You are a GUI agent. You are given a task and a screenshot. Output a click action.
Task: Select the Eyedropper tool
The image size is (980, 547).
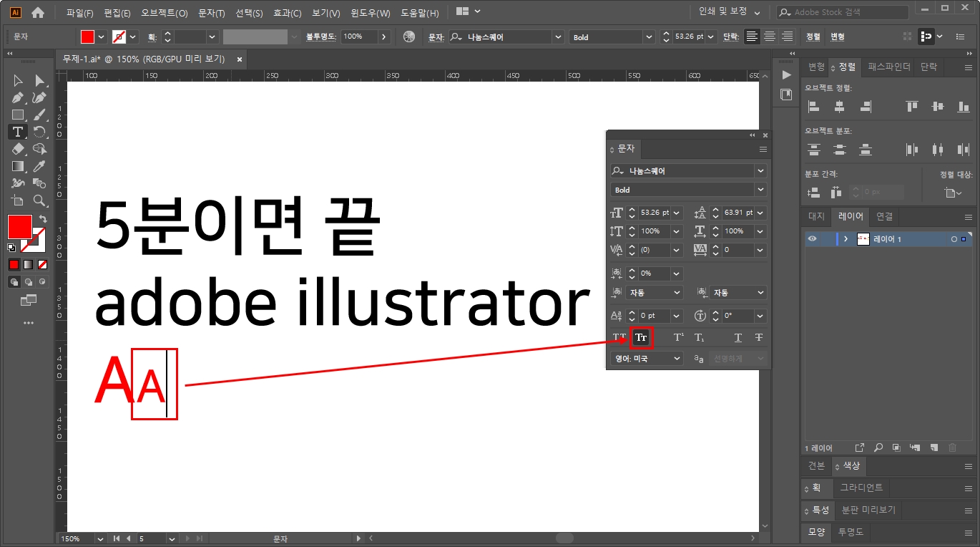pyautogui.click(x=39, y=166)
